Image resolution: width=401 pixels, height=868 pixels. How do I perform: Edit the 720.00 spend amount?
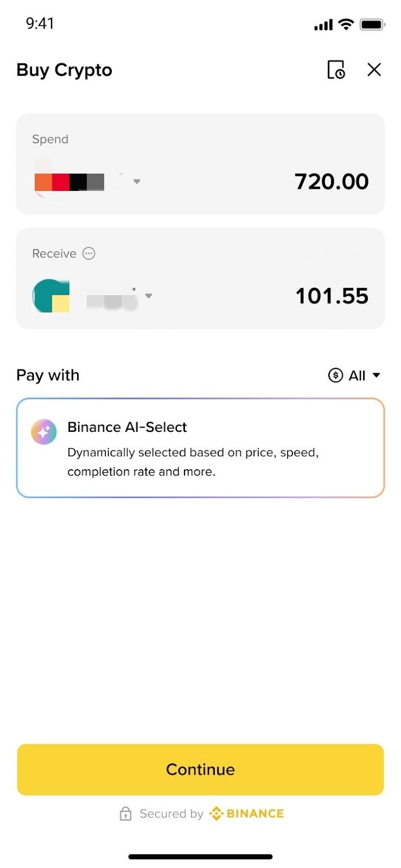(x=332, y=182)
